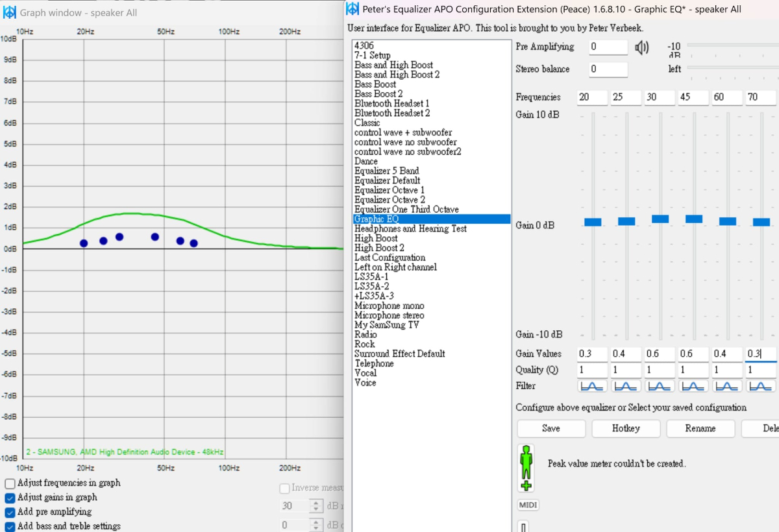Select Microphone stereo configuration
This screenshot has width=779, height=532.
389,315
